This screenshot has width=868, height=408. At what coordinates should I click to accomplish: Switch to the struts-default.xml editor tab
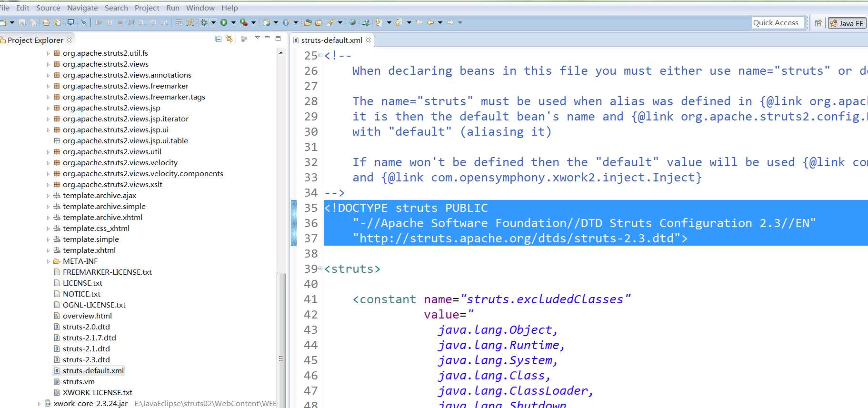pyautogui.click(x=331, y=40)
